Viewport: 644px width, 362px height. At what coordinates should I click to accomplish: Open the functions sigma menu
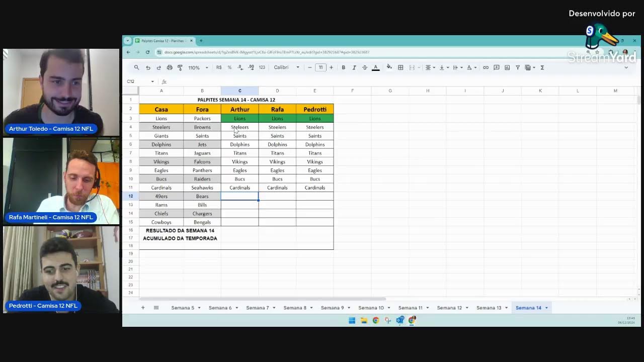point(542,67)
